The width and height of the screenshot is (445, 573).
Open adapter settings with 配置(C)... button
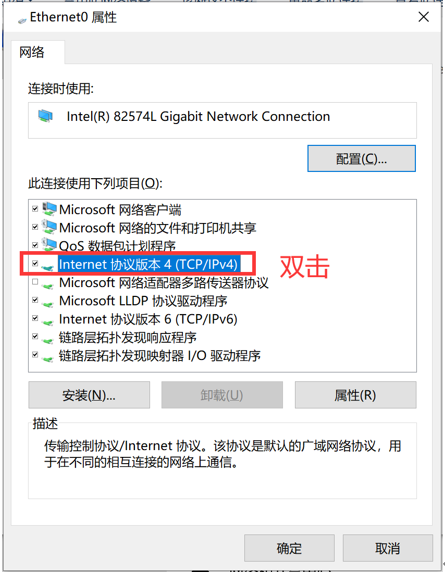click(x=361, y=159)
